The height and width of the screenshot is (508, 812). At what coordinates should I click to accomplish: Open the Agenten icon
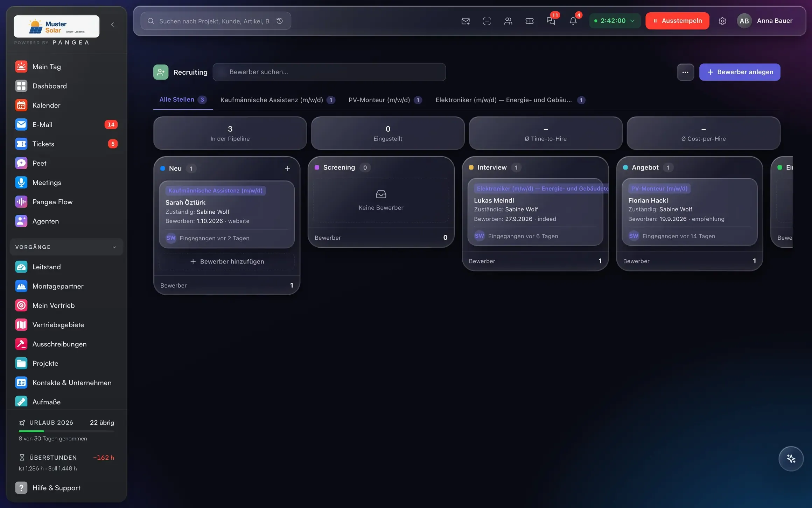point(21,221)
